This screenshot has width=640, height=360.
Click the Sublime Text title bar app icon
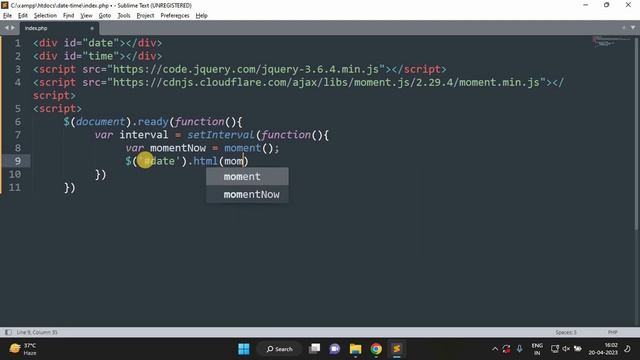5,5
